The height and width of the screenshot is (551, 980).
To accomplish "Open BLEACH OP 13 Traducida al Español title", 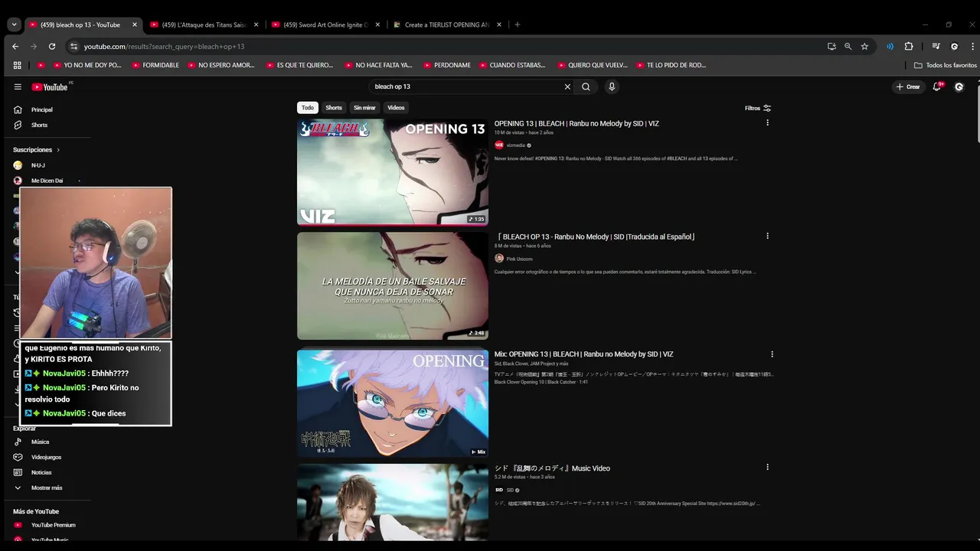I will [x=595, y=236].
